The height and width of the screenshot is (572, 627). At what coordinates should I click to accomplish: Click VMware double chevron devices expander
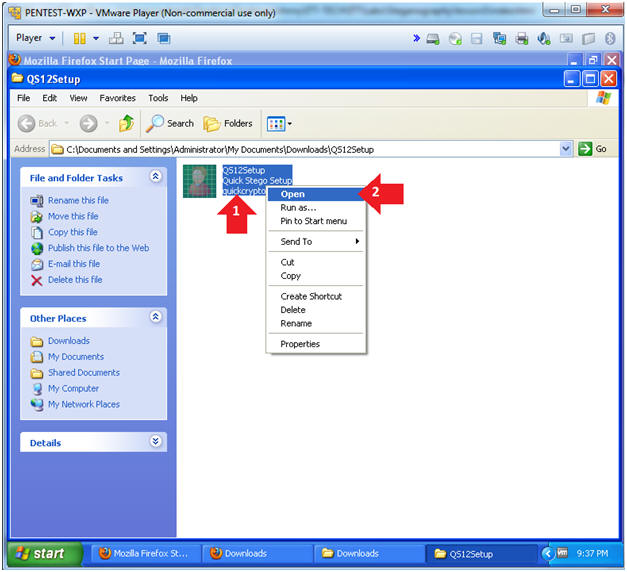tap(416, 38)
